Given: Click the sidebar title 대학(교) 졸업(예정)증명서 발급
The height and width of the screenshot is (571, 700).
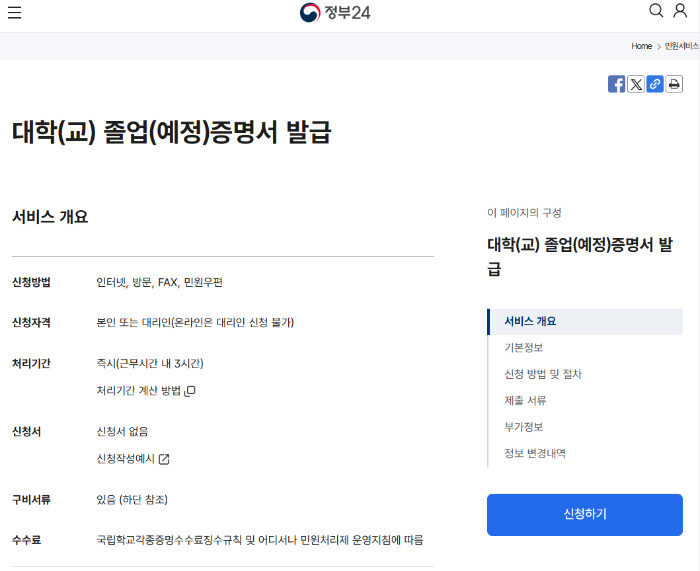Looking at the screenshot, I should [x=580, y=257].
